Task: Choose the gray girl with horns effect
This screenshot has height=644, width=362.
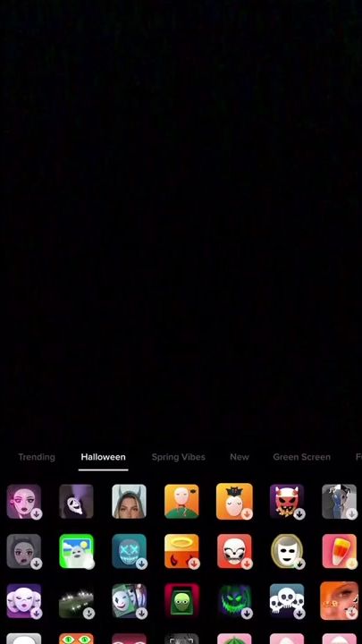Action: [24, 551]
